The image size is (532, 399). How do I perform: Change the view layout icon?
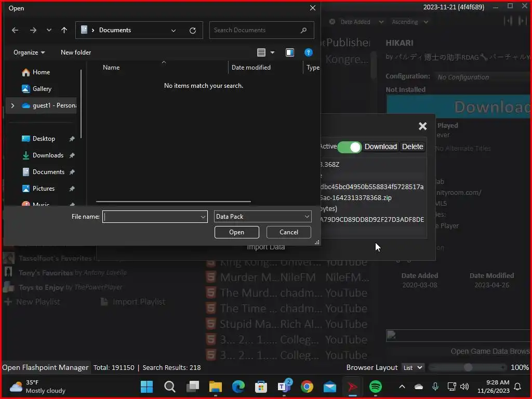pyautogui.click(x=261, y=52)
